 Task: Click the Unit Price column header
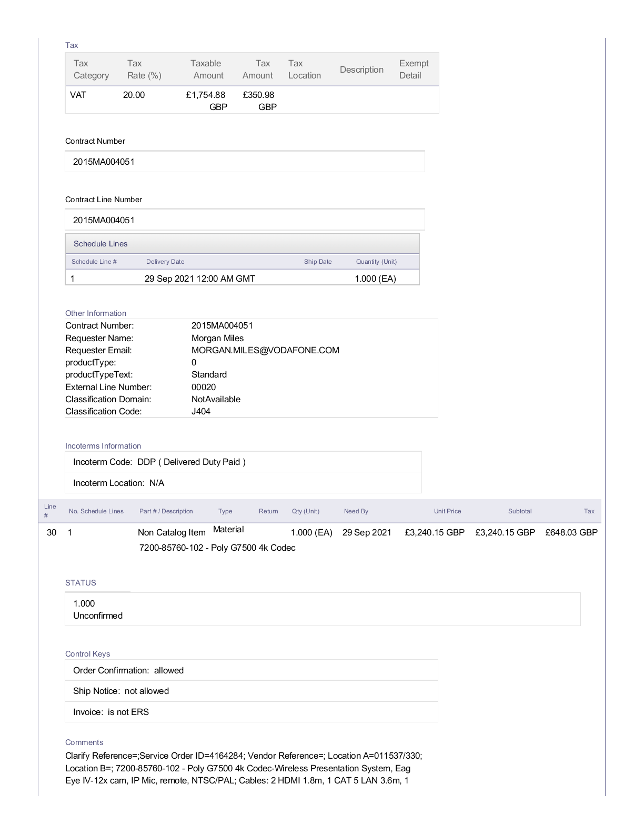447,511
